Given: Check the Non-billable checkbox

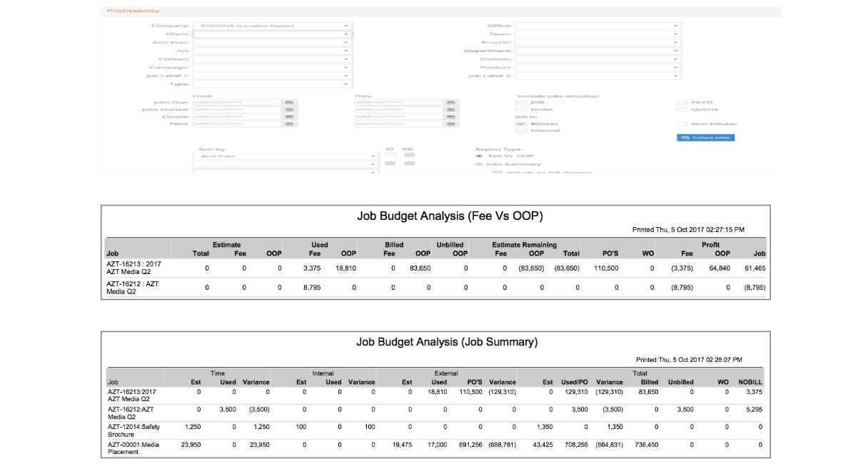Looking at the screenshot, I should click(x=681, y=123).
